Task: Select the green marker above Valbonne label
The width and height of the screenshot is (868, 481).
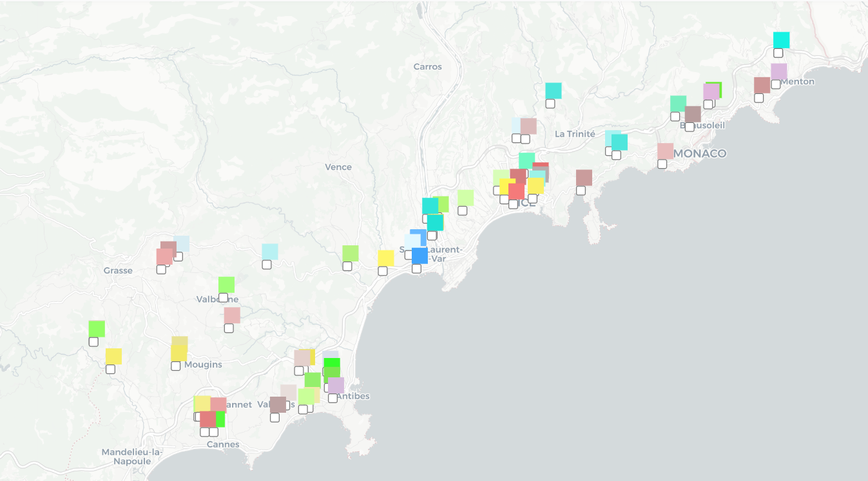Action: (226, 285)
